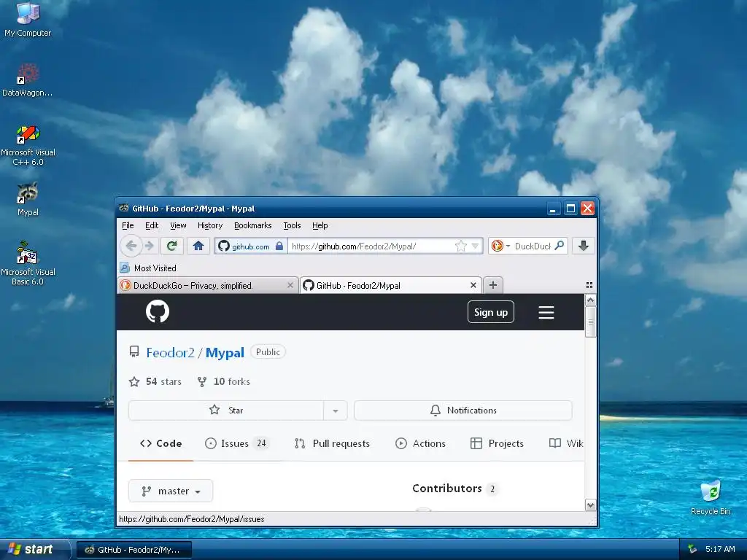
Task: Launch Mypal browser desktop shortcut
Action: (x=28, y=199)
